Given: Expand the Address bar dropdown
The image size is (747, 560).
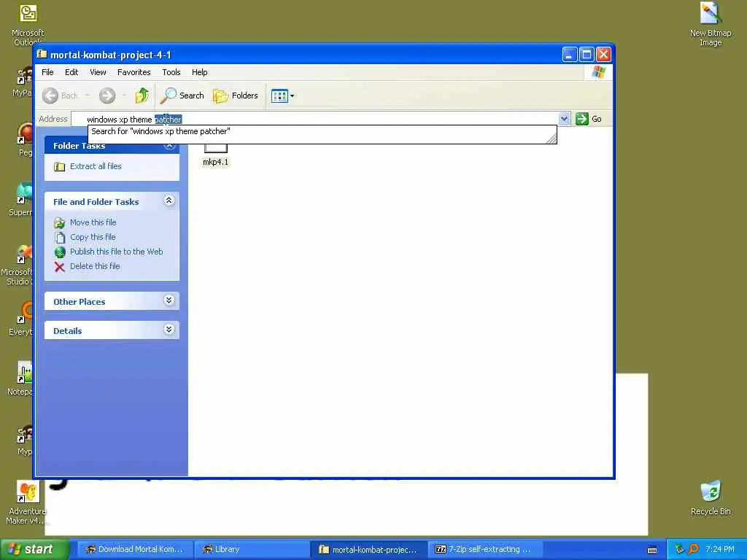Looking at the screenshot, I should click(x=564, y=119).
